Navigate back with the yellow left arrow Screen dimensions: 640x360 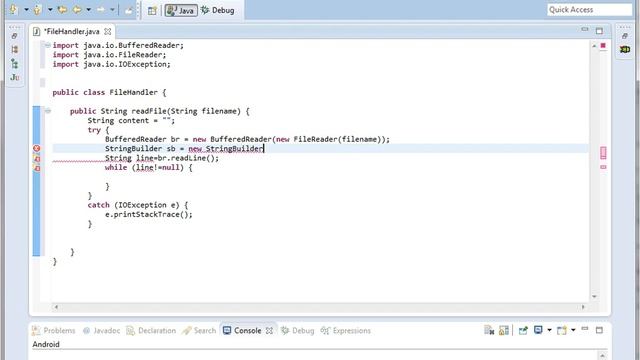(77, 9)
